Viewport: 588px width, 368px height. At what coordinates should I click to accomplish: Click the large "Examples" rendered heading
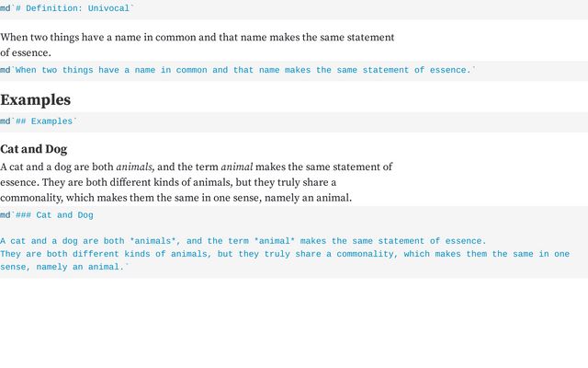tap(35, 100)
